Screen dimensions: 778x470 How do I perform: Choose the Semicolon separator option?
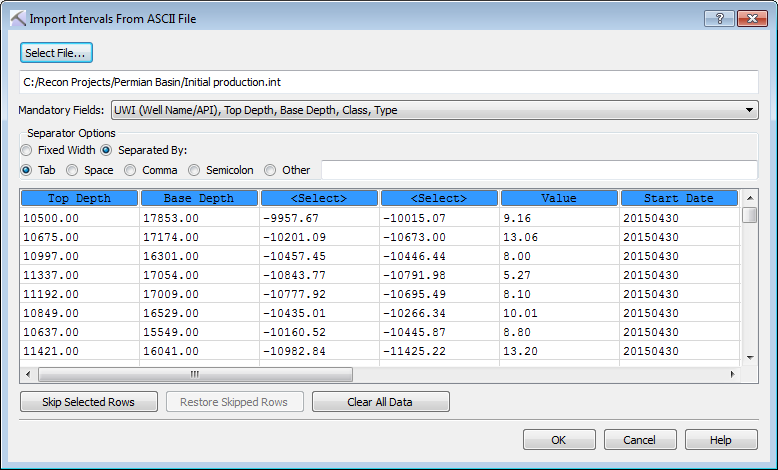click(x=195, y=170)
